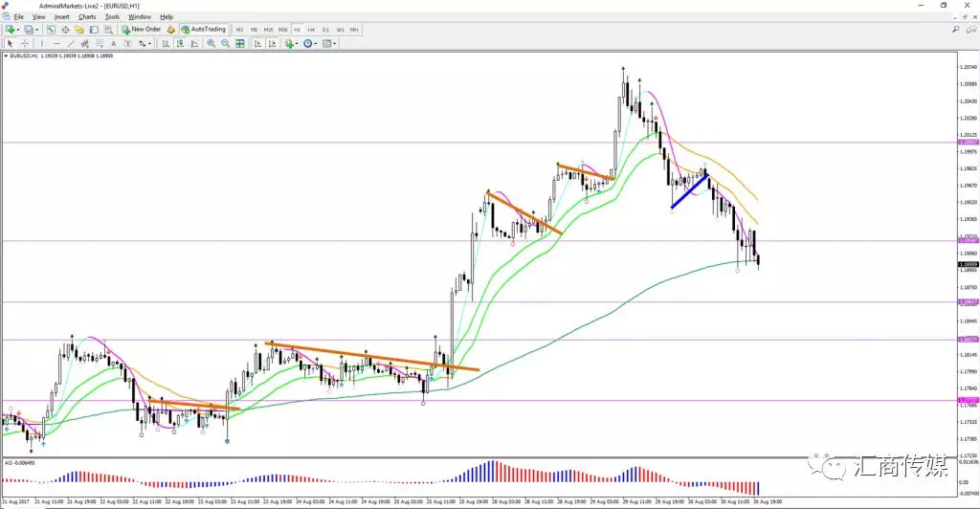Open the Charts menu
The width and height of the screenshot is (980, 509).
[87, 17]
